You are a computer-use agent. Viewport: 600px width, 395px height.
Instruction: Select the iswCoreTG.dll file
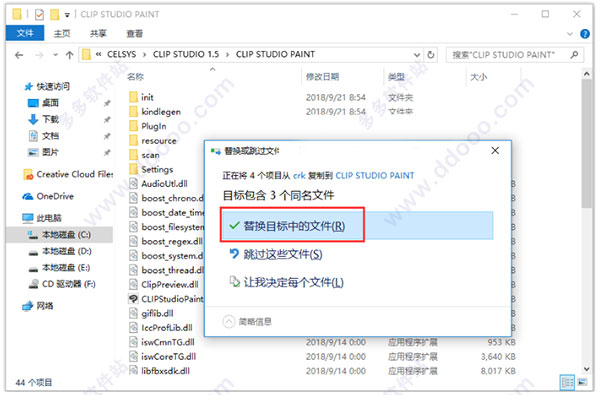(x=163, y=357)
